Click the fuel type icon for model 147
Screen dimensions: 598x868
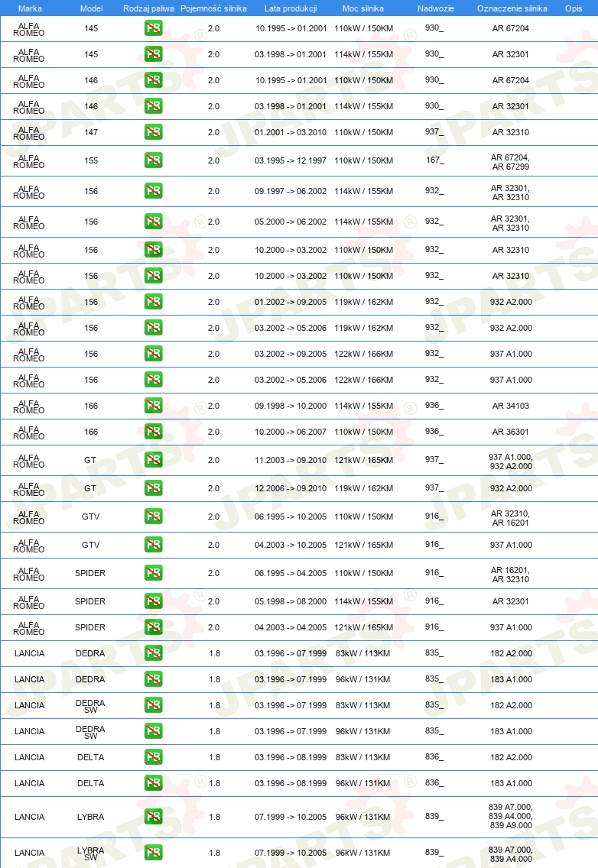tap(154, 132)
